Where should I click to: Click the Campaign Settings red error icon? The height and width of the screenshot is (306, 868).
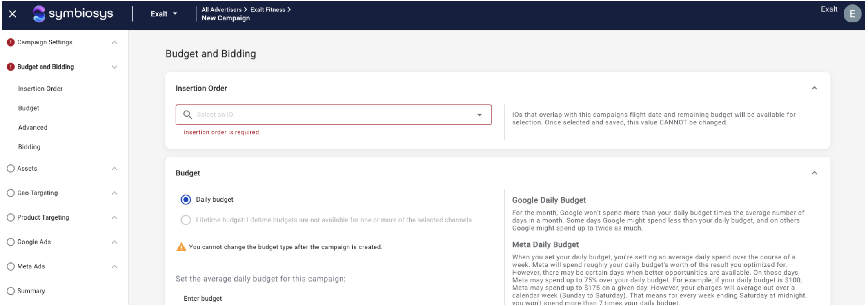[11, 42]
